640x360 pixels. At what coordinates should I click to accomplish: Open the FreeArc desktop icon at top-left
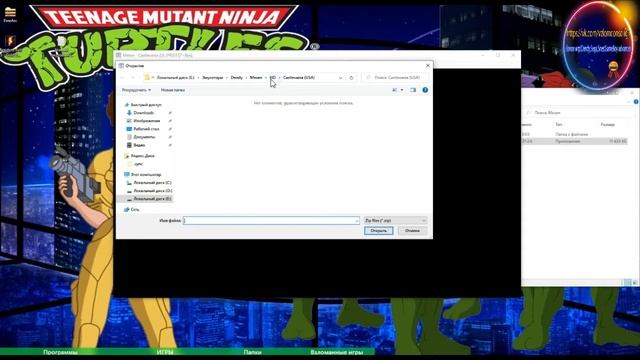(x=10, y=14)
